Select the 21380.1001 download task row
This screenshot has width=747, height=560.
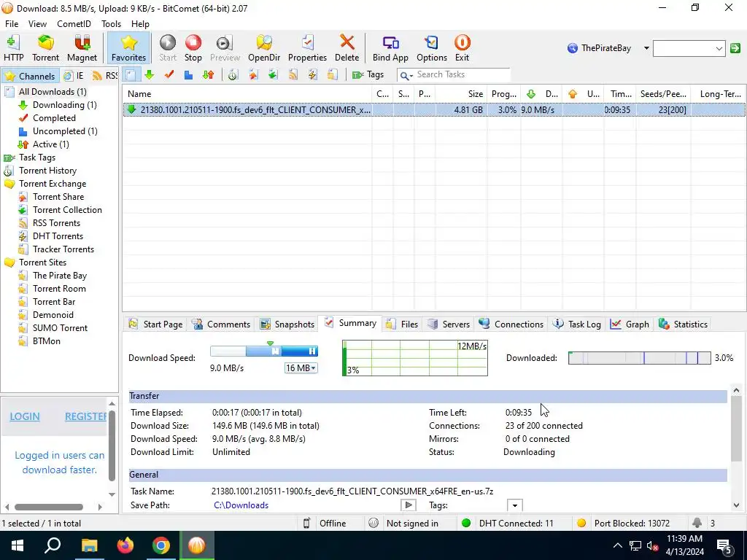(433, 110)
